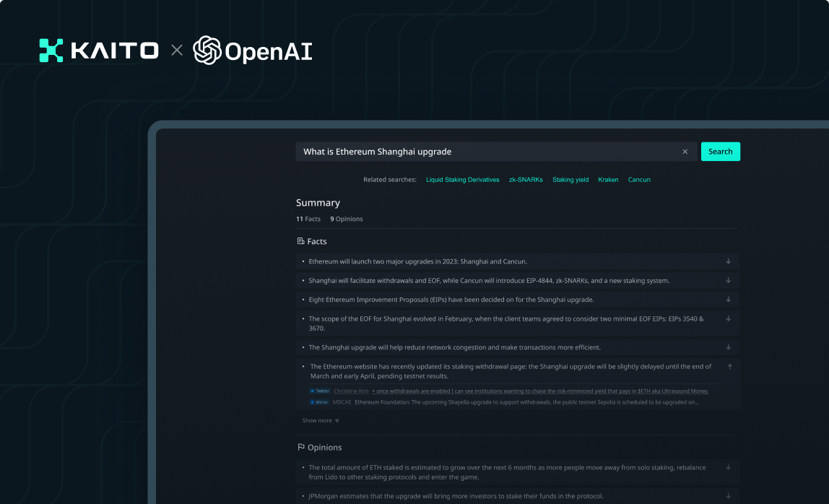Image resolution: width=829 pixels, height=504 pixels.
Task: Click the Opinions section flag icon
Action: 301,448
